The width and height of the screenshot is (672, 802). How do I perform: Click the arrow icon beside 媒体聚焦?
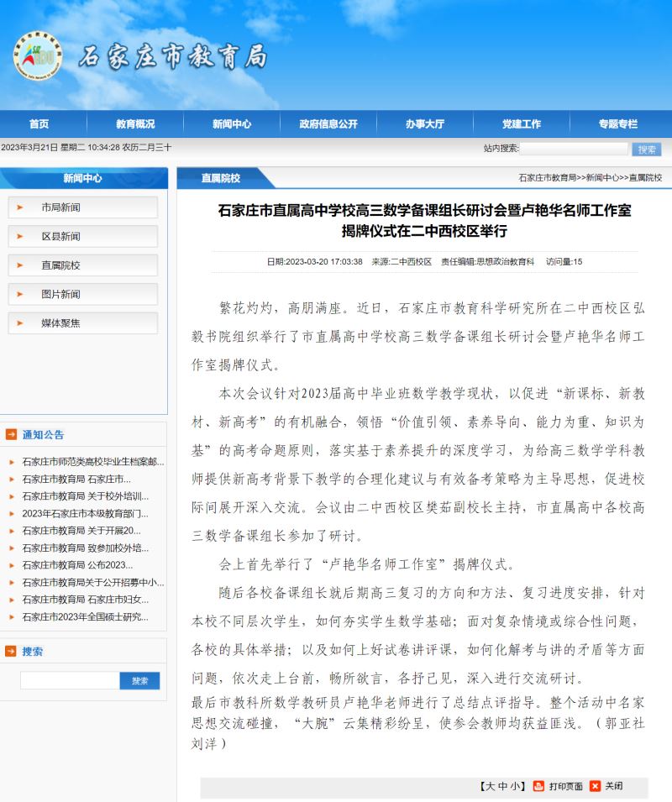click(x=20, y=322)
